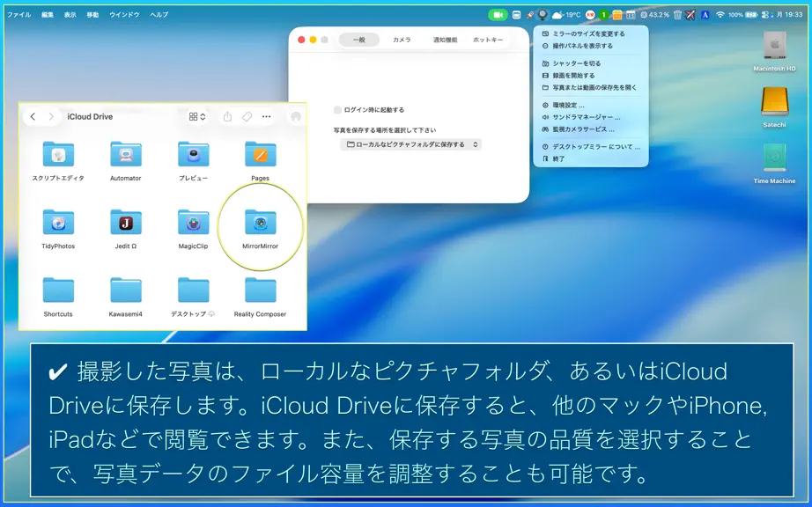Go back in the iCloud Drive window
Image resolution: width=812 pixels, height=507 pixels.
tap(33, 117)
